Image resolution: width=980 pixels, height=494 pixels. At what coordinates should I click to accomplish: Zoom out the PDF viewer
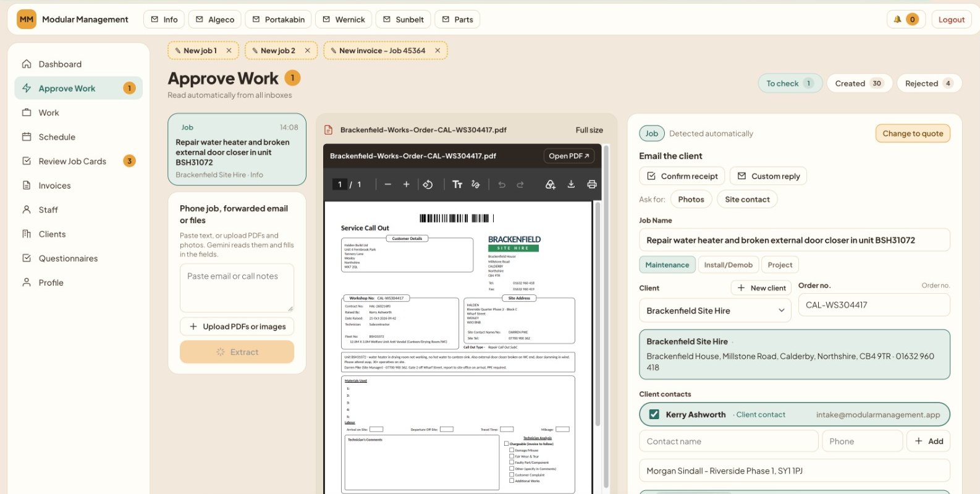click(388, 184)
